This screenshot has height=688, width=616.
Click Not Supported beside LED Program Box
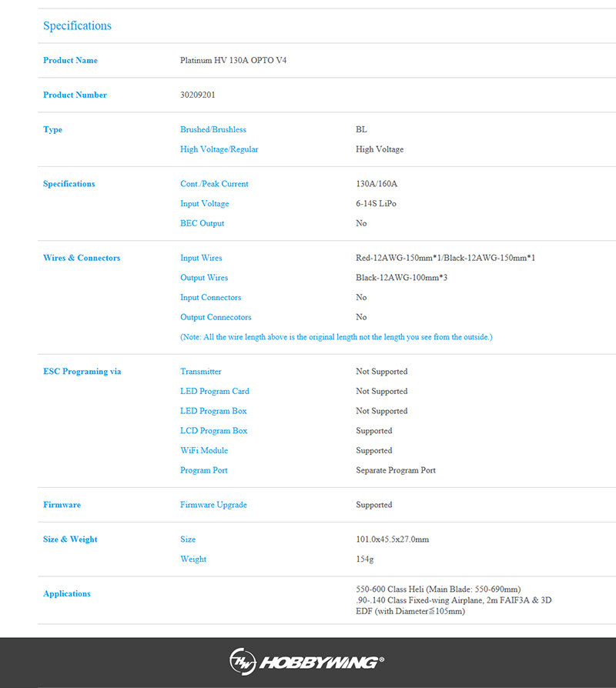coord(382,411)
